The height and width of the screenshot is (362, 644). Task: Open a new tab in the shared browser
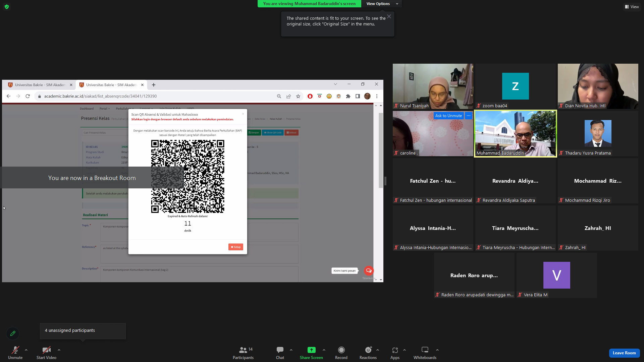pos(154,85)
